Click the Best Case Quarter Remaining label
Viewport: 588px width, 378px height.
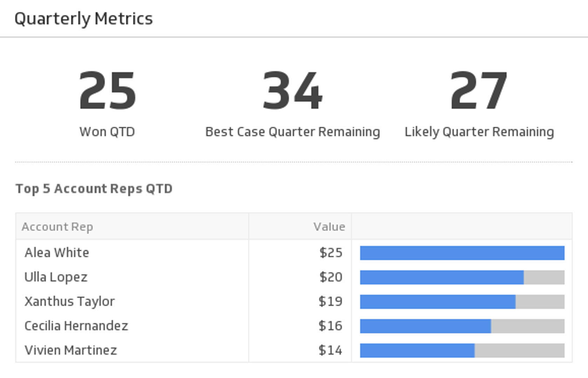292,132
